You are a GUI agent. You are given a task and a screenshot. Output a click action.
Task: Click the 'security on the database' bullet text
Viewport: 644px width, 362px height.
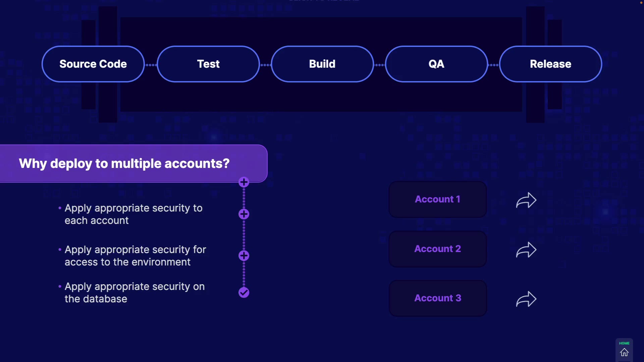[x=134, y=293]
